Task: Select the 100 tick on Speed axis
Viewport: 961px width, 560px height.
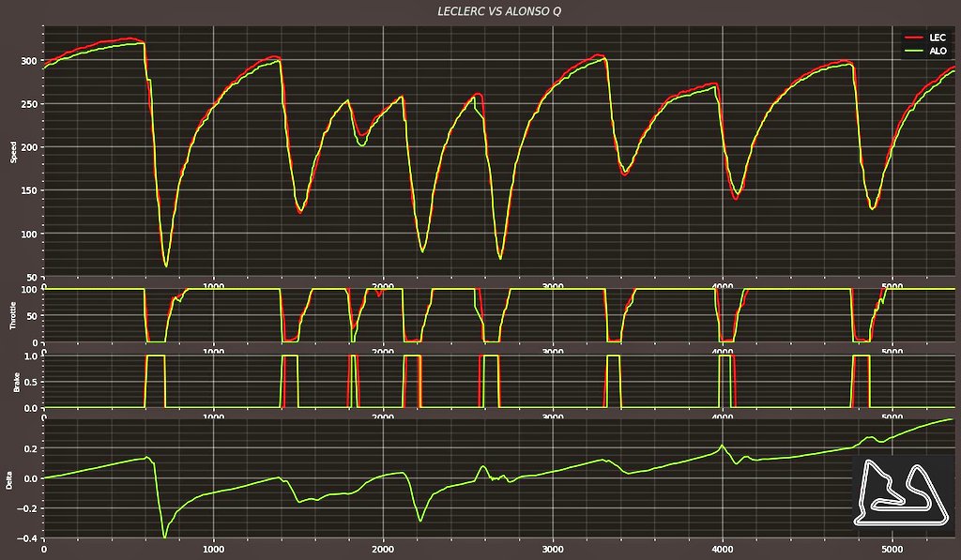Action: click(x=29, y=235)
